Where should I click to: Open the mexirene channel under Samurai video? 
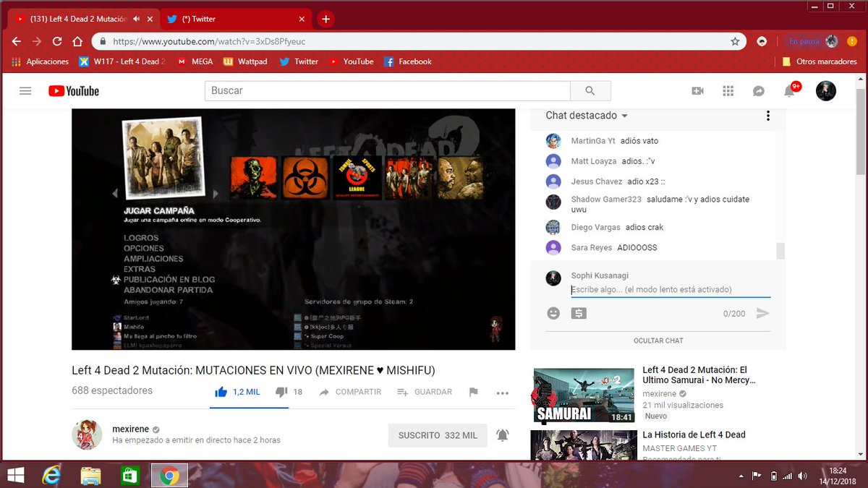click(x=660, y=394)
